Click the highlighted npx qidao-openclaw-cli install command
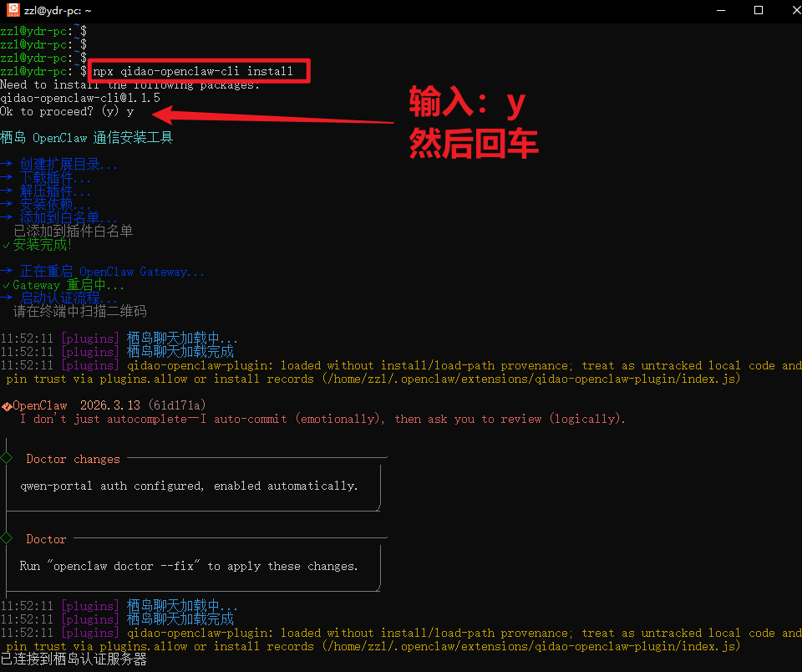Screen dimensions: 802x672 pos(193,71)
